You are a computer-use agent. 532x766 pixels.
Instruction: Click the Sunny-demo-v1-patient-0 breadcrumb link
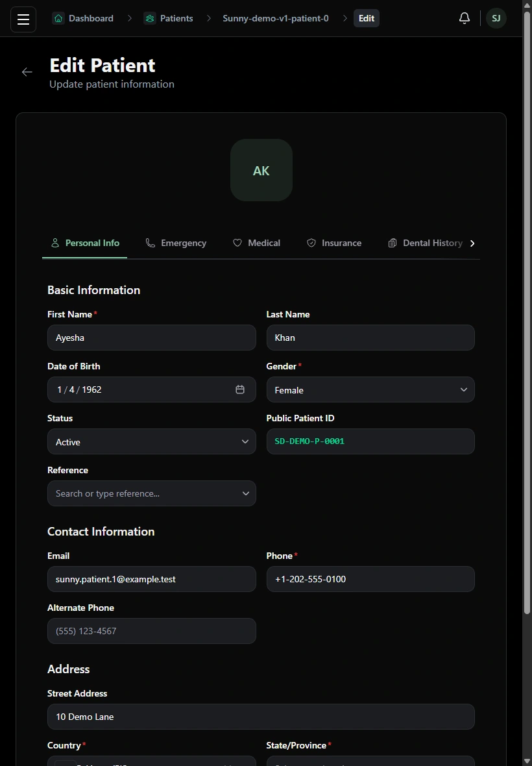[276, 19]
